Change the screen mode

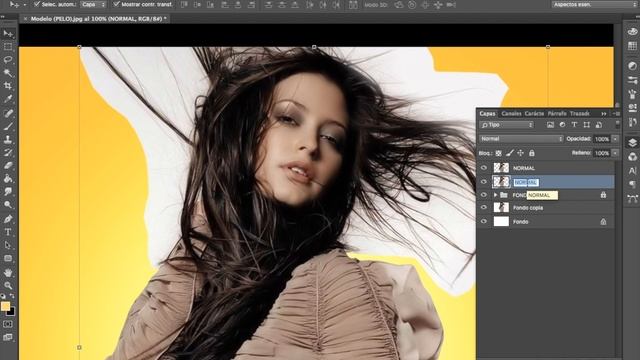point(8,338)
